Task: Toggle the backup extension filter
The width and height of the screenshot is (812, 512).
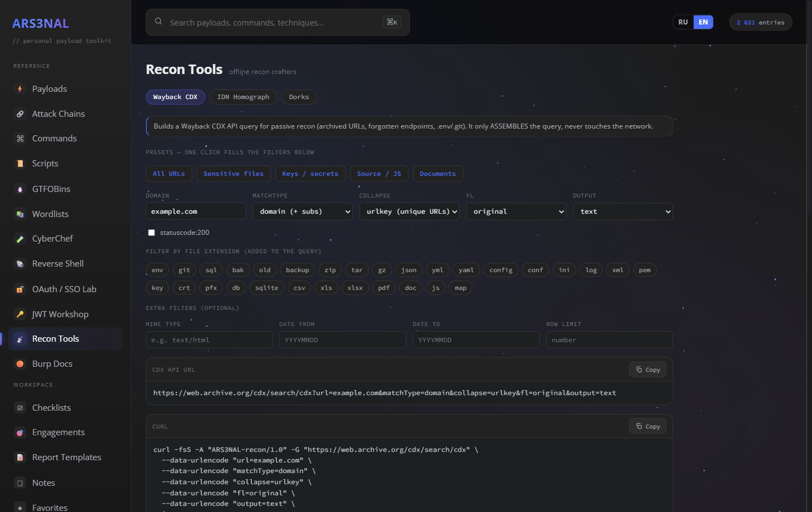Action: [x=298, y=270]
